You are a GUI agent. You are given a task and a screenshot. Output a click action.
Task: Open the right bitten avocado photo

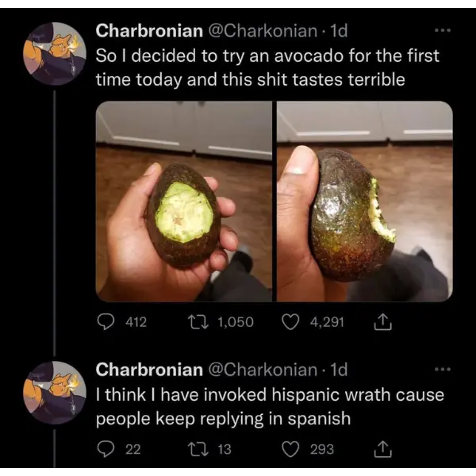pos(365,202)
